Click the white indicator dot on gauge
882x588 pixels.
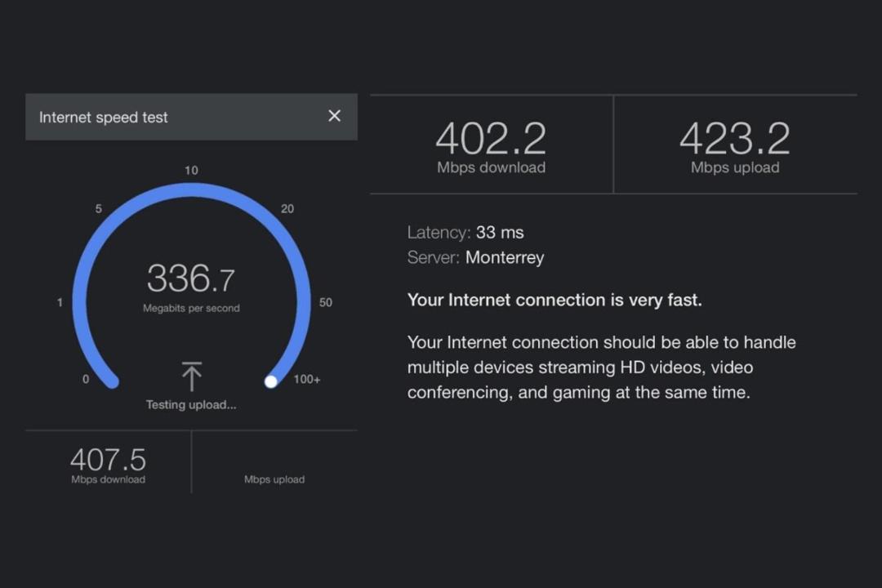[271, 381]
